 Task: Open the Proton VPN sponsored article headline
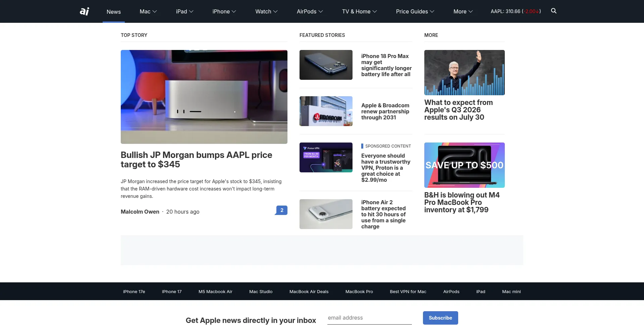pyautogui.click(x=386, y=168)
